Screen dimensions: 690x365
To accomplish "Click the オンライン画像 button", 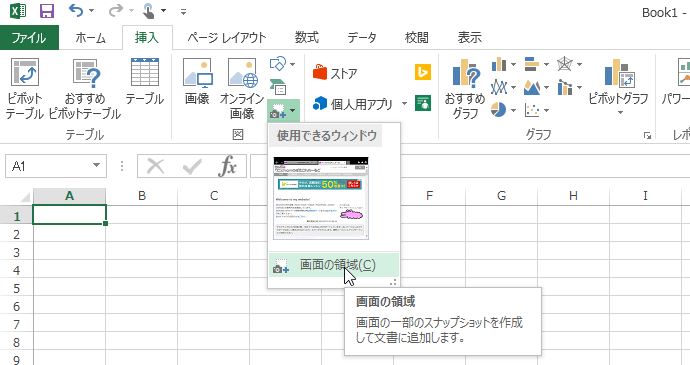I will click(242, 88).
